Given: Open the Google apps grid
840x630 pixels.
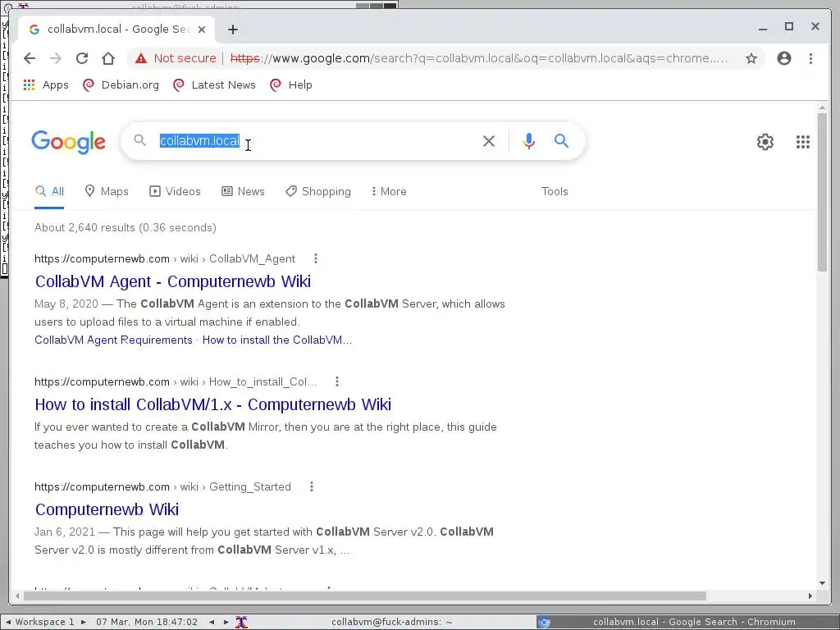Looking at the screenshot, I should tap(802, 142).
